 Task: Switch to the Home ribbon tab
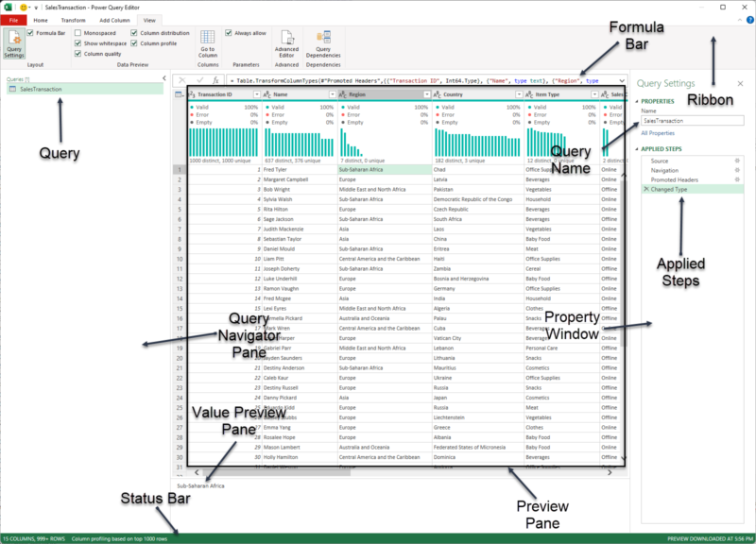(x=41, y=18)
